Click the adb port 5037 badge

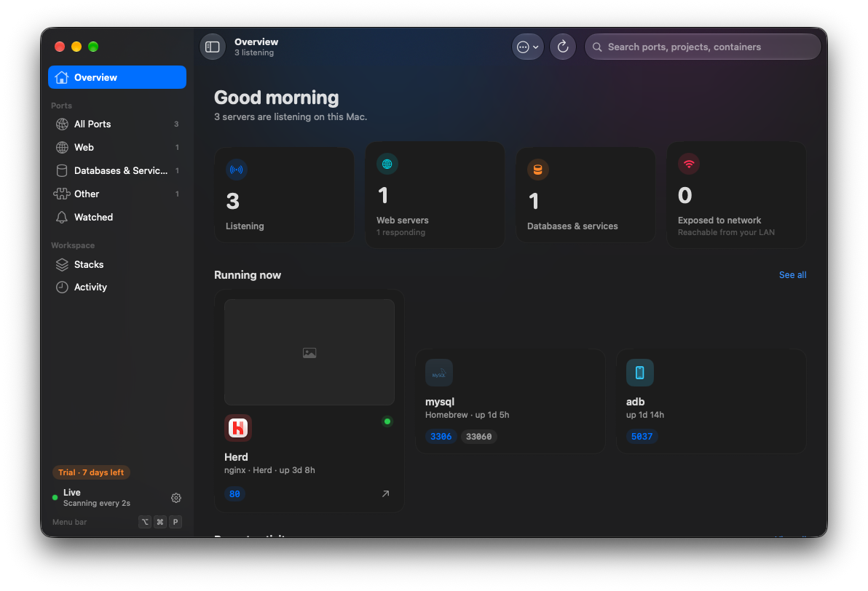tap(642, 437)
